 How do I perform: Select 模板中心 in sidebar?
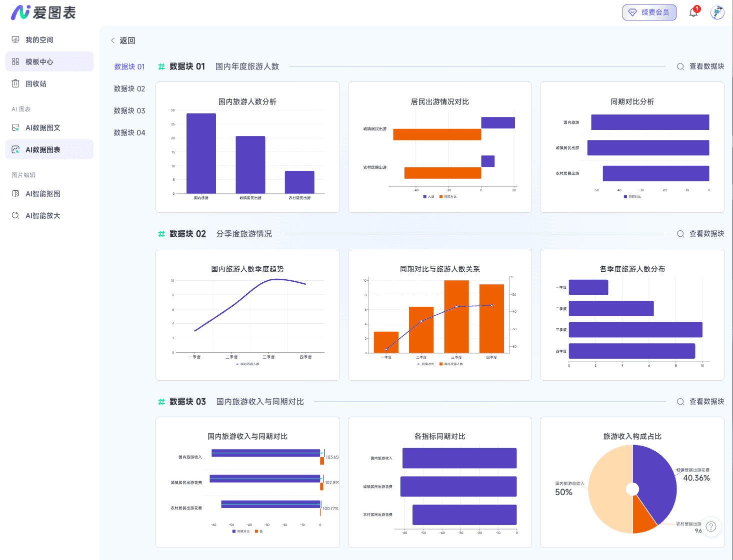[x=49, y=61]
